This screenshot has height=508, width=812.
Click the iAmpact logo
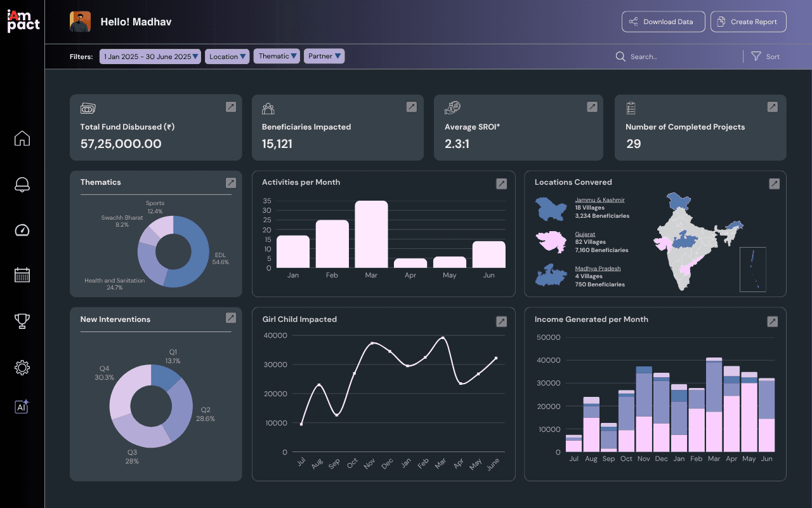point(23,21)
